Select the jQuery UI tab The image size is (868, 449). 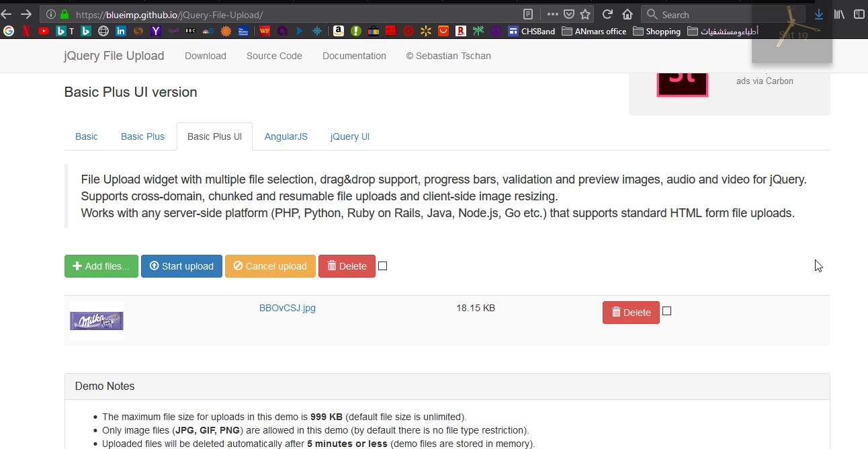[x=349, y=136]
